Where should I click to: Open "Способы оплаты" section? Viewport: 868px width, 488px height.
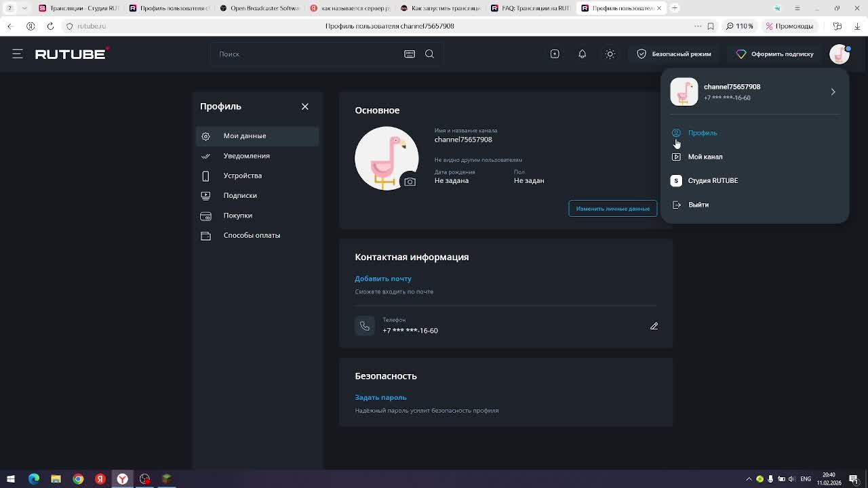pyautogui.click(x=258, y=235)
